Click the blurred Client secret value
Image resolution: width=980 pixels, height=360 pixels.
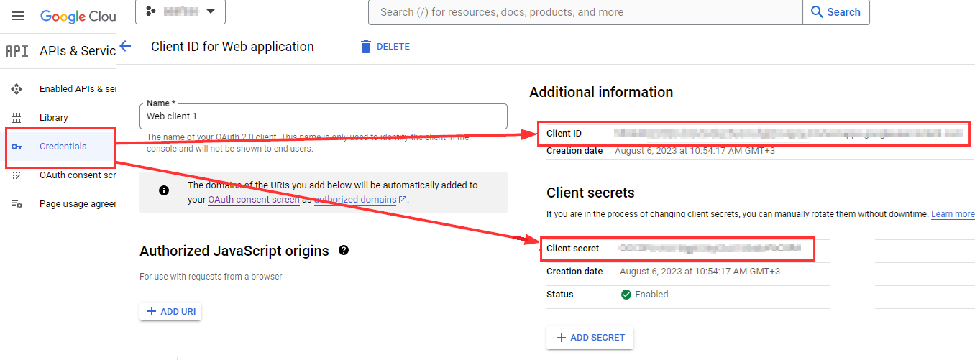tap(710, 249)
